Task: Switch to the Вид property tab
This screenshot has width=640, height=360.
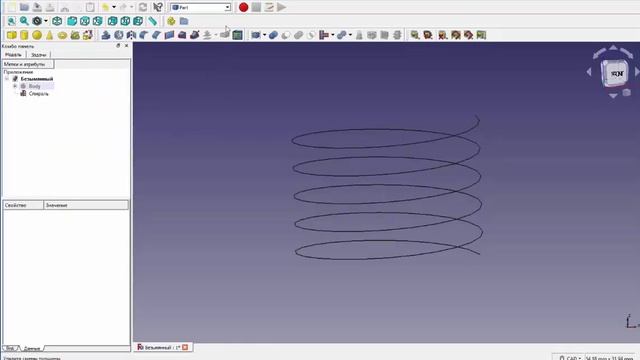Action: [x=10, y=348]
